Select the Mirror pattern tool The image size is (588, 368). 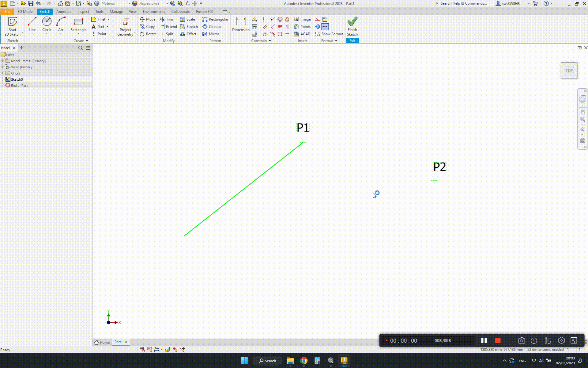(x=211, y=34)
